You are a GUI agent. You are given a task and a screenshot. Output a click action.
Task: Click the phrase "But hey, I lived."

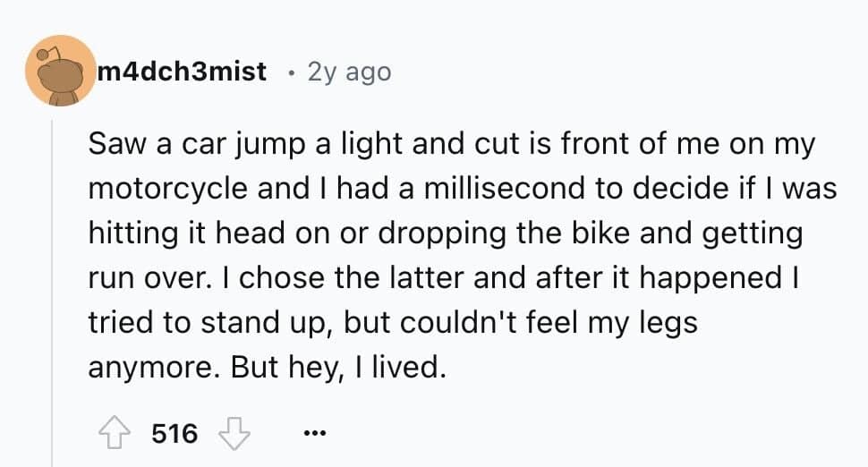tap(337, 367)
